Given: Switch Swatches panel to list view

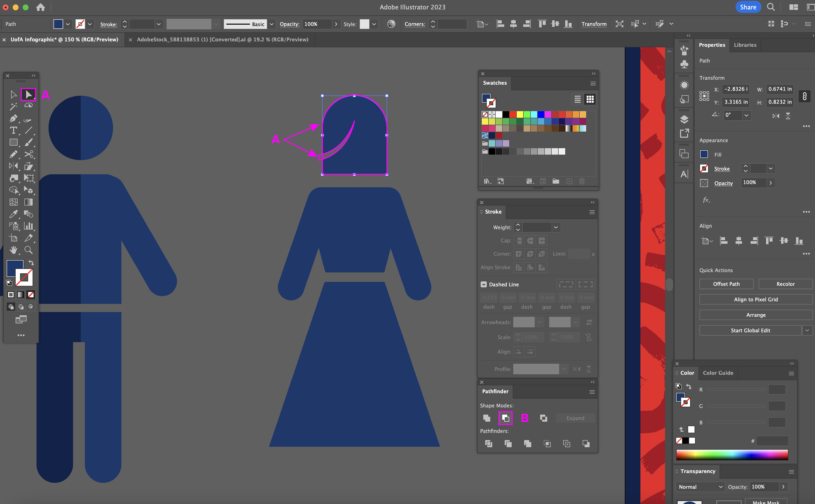Looking at the screenshot, I should point(577,99).
